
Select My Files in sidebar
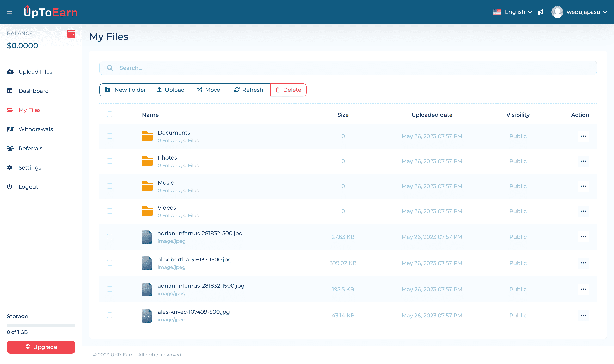click(24, 110)
